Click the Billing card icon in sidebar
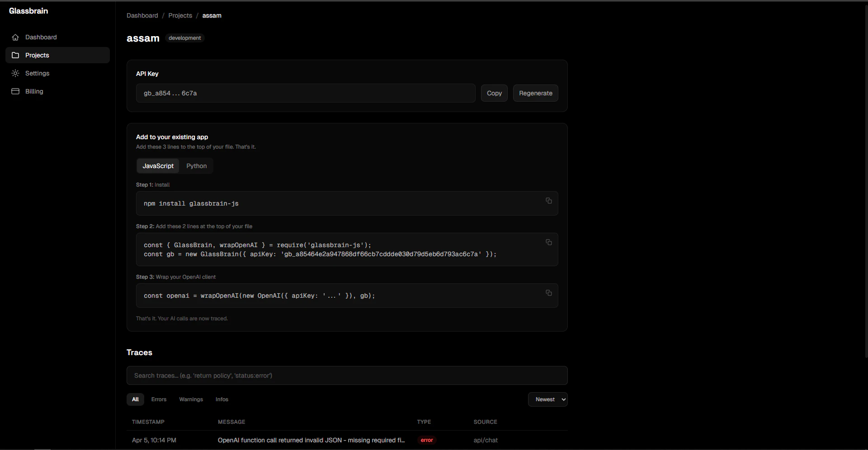This screenshot has width=868, height=450. [15, 91]
